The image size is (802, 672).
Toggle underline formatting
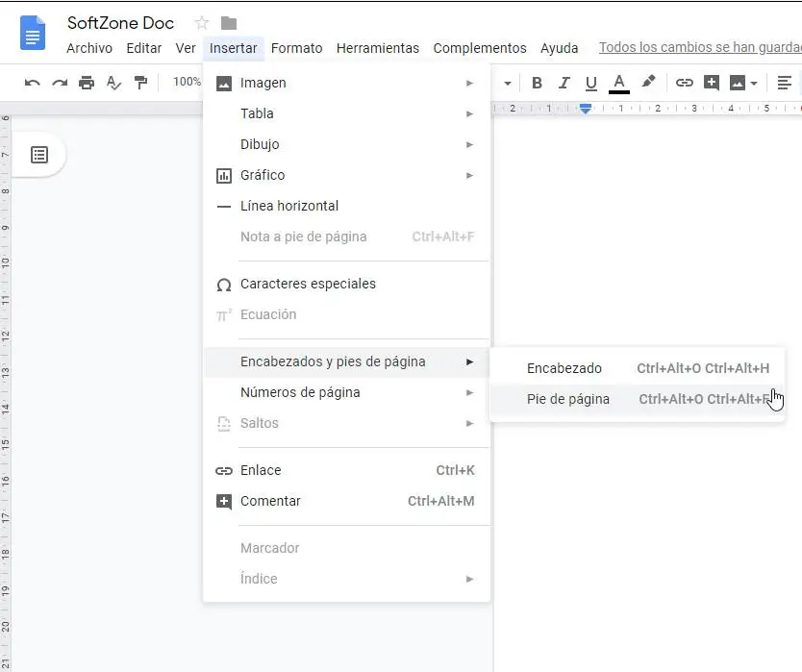[x=590, y=83]
